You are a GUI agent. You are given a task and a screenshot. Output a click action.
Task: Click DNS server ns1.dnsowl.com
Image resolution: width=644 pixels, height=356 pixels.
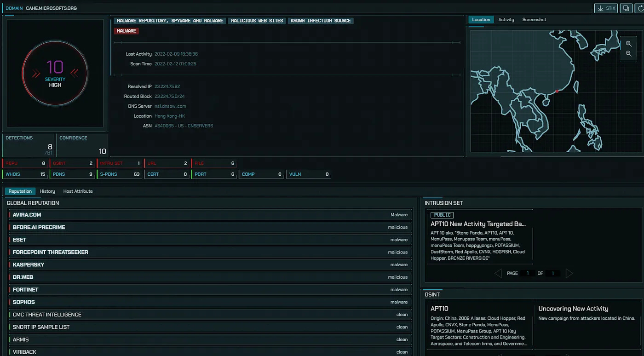coord(170,106)
